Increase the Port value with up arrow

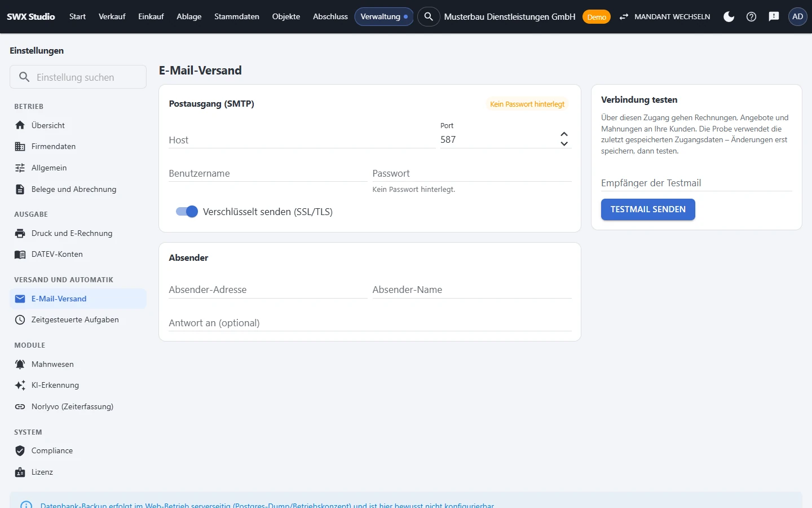click(x=564, y=134)
